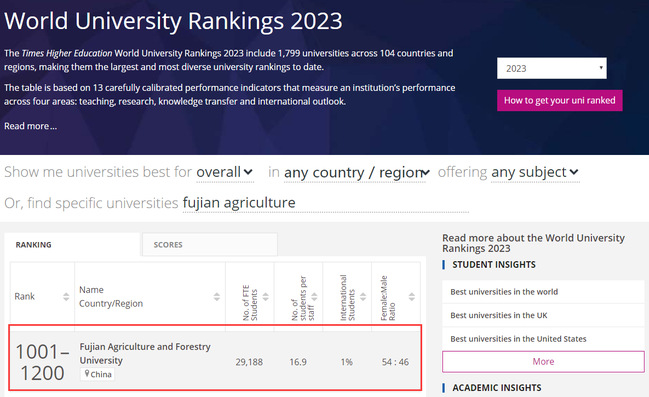The image size is (649, 397).
Task: Sort by No. of FTE Students arrows
Action: pyautogui.click(x=266, y=296)
